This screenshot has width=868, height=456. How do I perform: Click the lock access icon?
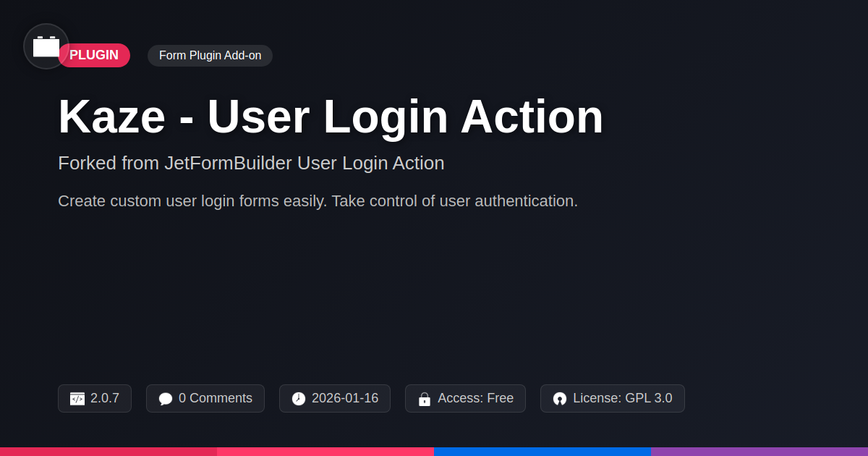pos(425,399)
